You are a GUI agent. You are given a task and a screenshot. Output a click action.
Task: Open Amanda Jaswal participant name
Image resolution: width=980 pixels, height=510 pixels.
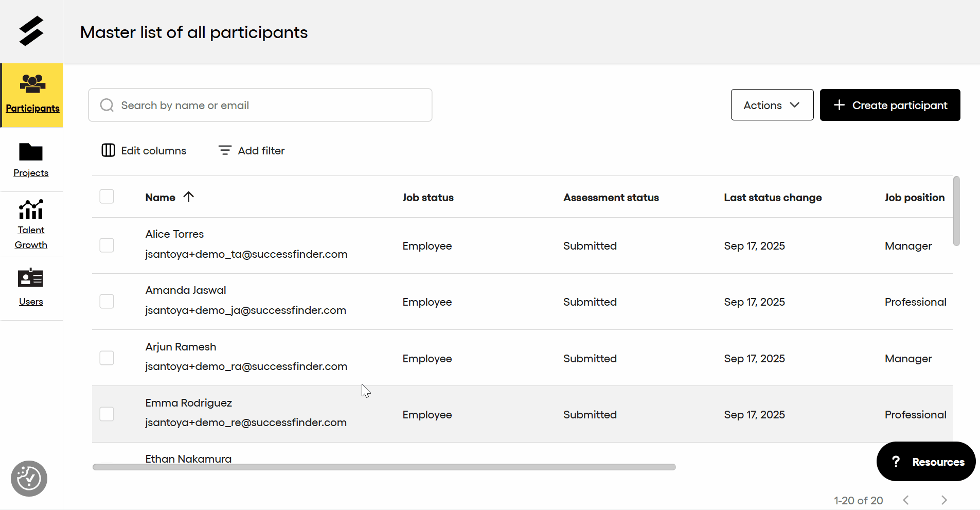click(x=186, y=290)
